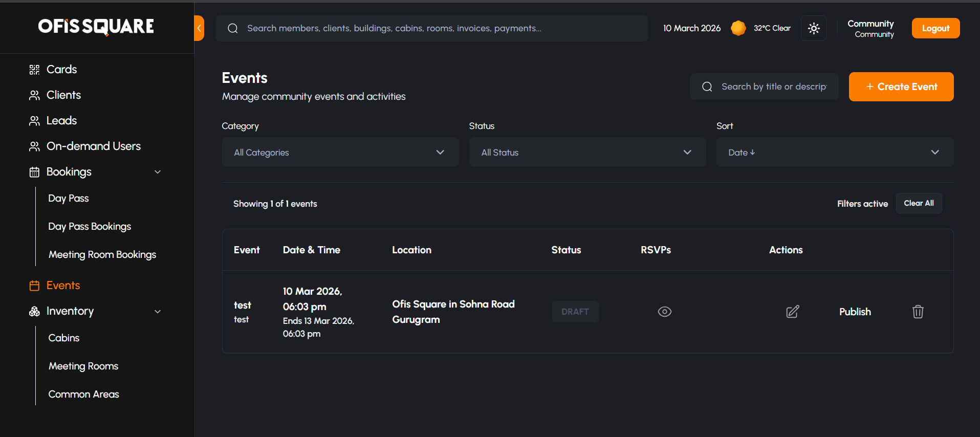
Task: Click the global search magnifier icon
Action: tap(233, 28)
